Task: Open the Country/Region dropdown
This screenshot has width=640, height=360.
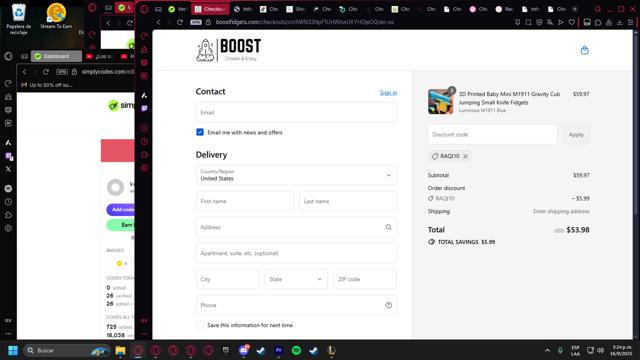Action: (x=296, y=175)
